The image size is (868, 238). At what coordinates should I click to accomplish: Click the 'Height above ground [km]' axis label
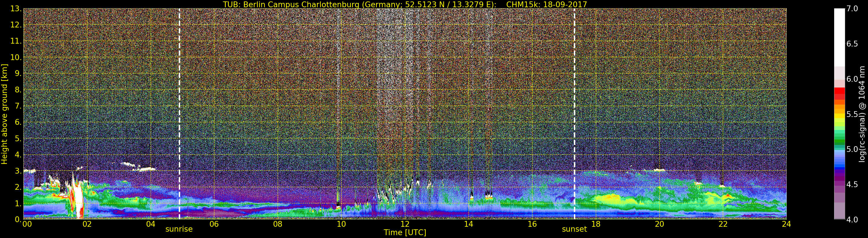(x=4, y=114)
